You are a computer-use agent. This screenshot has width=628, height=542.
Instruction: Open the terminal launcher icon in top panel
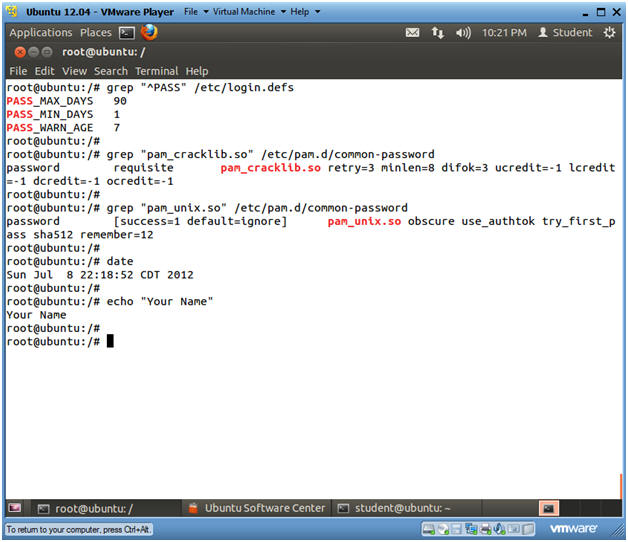[127, 33]
